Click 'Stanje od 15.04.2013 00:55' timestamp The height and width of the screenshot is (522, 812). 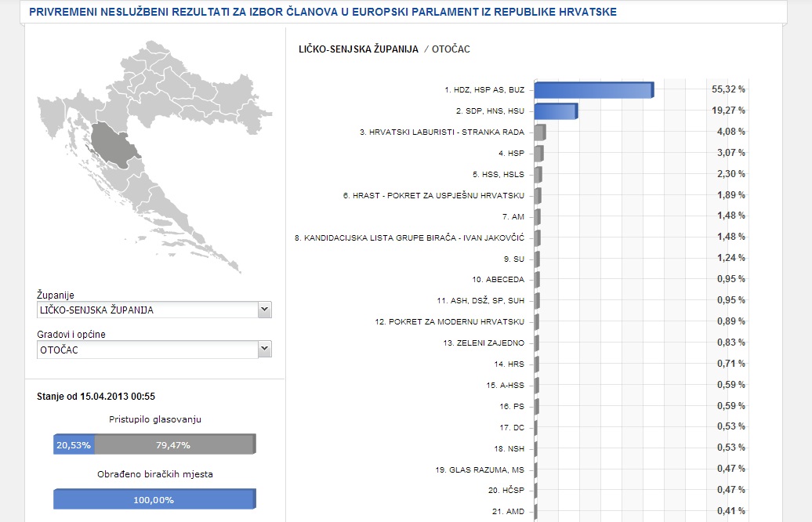(96, 397)
